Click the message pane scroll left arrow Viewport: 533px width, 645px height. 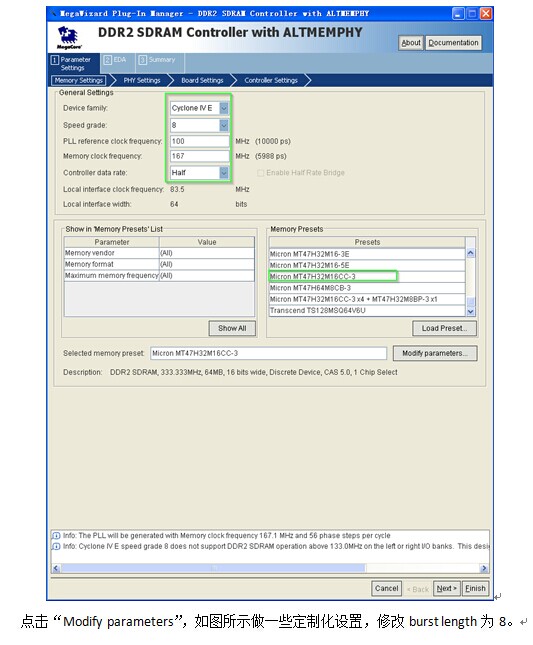[x=56, y=568]
